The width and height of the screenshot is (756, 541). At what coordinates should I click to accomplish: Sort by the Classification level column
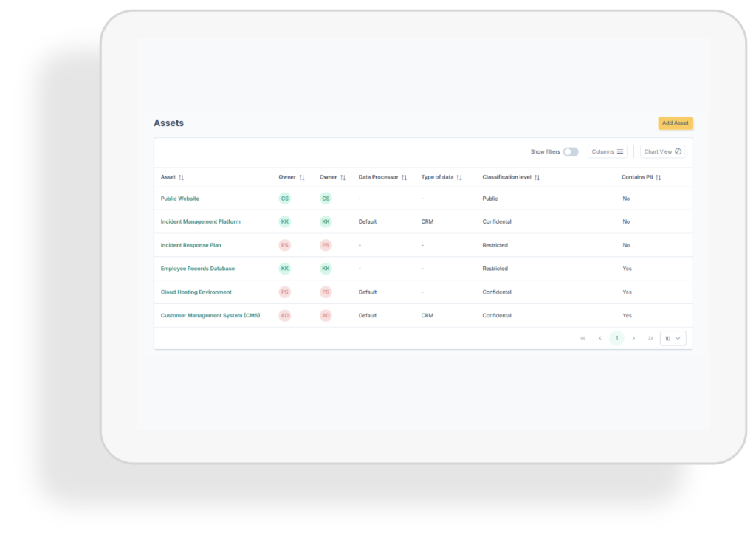coord(537,178)
